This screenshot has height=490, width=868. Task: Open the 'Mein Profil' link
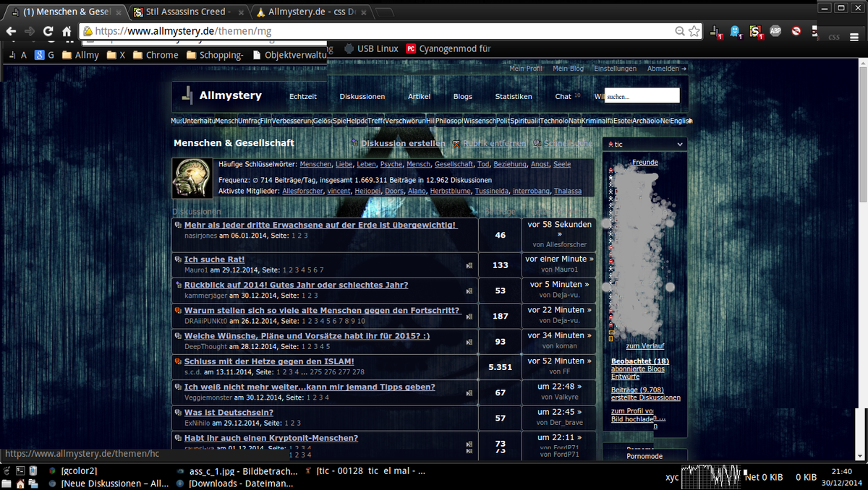[526, 69]
